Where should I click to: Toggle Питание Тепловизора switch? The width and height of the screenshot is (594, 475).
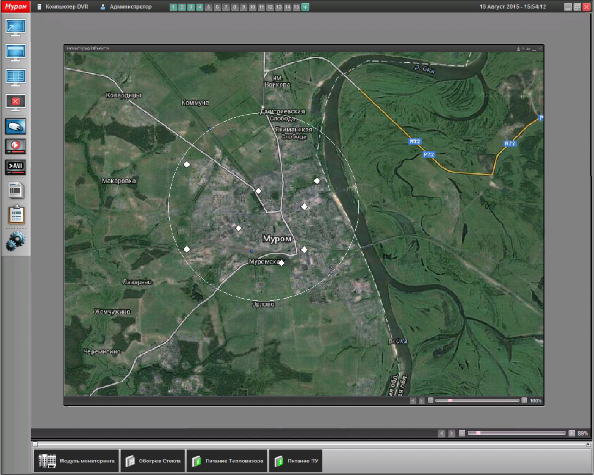227,461
